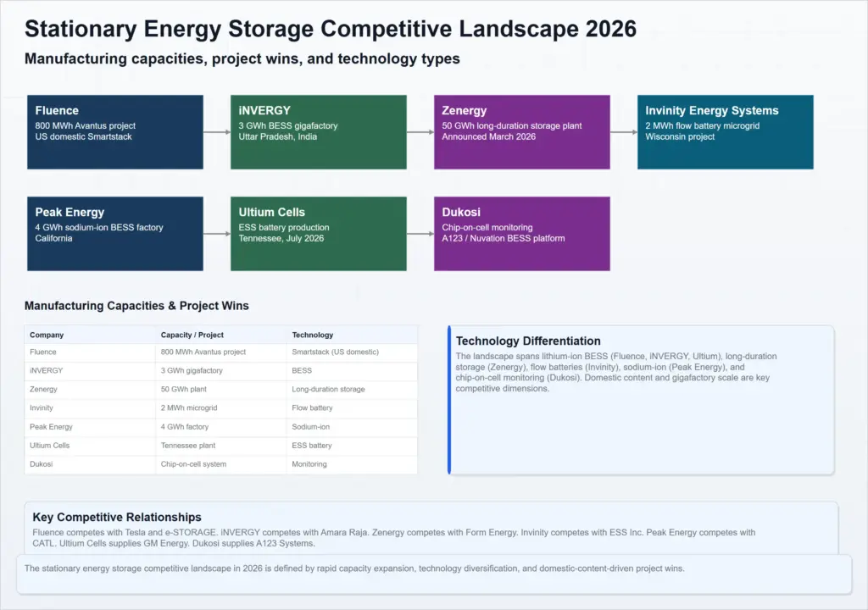The height and width of the screenshot is (610, 868).
Task: Click subtitle 'Manufacturing capacities, project wins, and technology types'
Action: pyautogui.click(x=242, y=58)
